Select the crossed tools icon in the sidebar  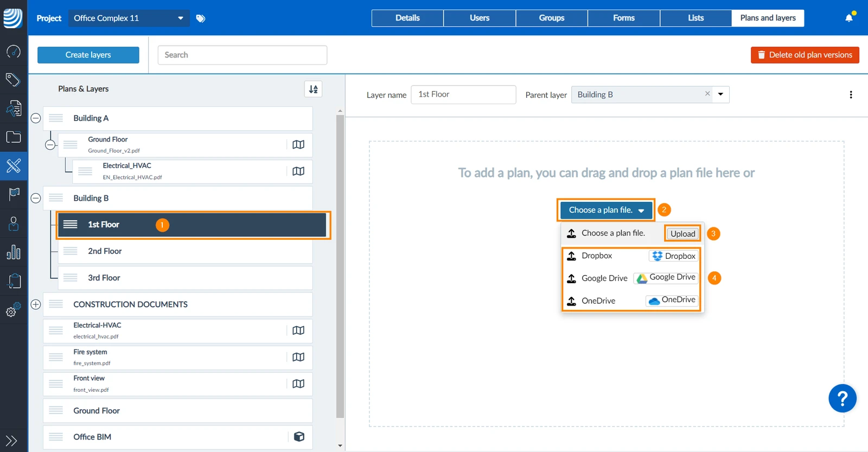click(x=14, y=165)
